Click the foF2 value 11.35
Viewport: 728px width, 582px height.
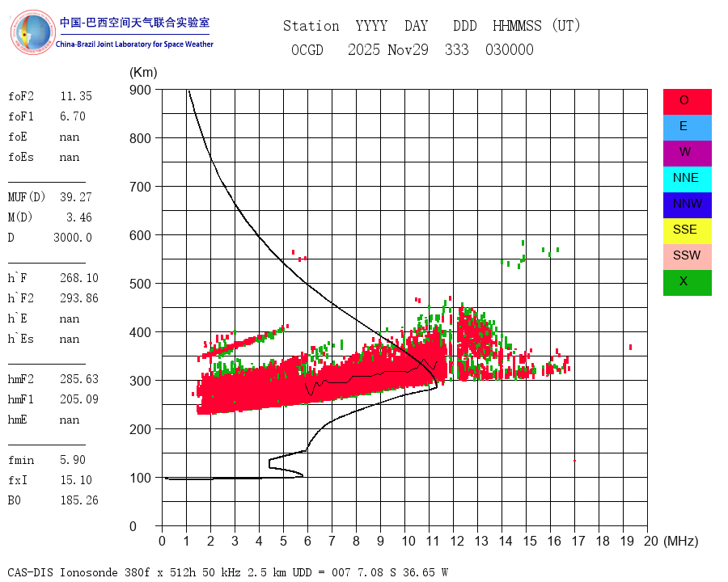[76, 96]
